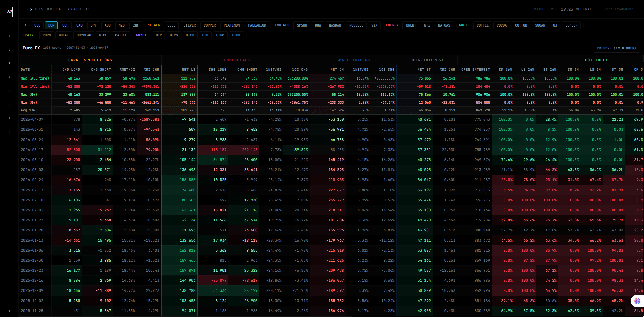Pick OJ from softs

(x=555, y=25)
